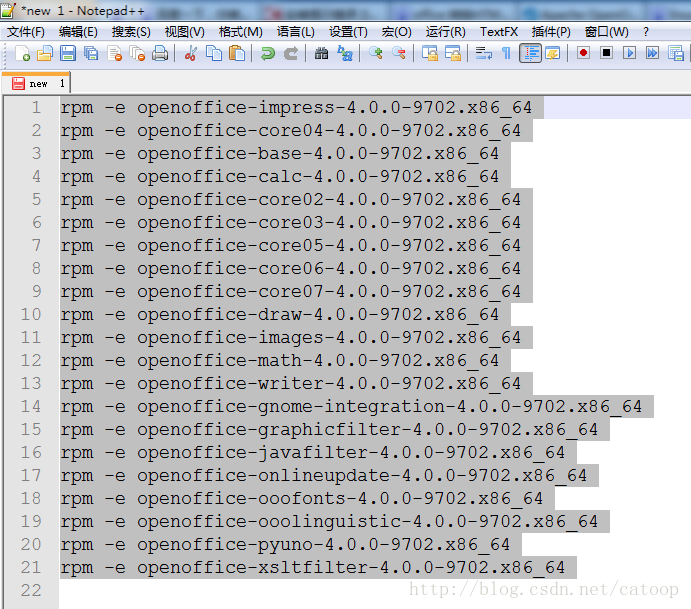Click the openoffice-impress line text
691x609 pixels.
pos(296,108)
